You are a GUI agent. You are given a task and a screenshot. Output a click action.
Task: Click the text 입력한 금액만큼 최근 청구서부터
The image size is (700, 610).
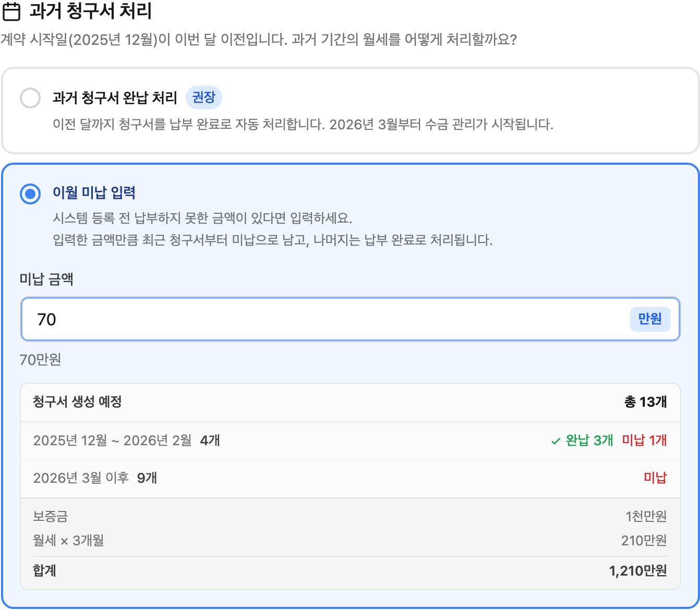[x=273, y=240]
